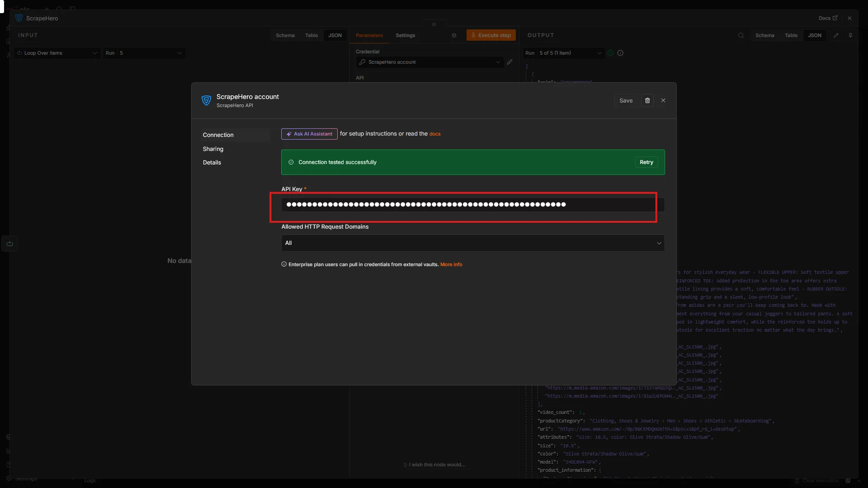The height and width of the screenshot is (488, 868).
Task: Click the amazon.com url value in output JSON
Action: [648, 429]
